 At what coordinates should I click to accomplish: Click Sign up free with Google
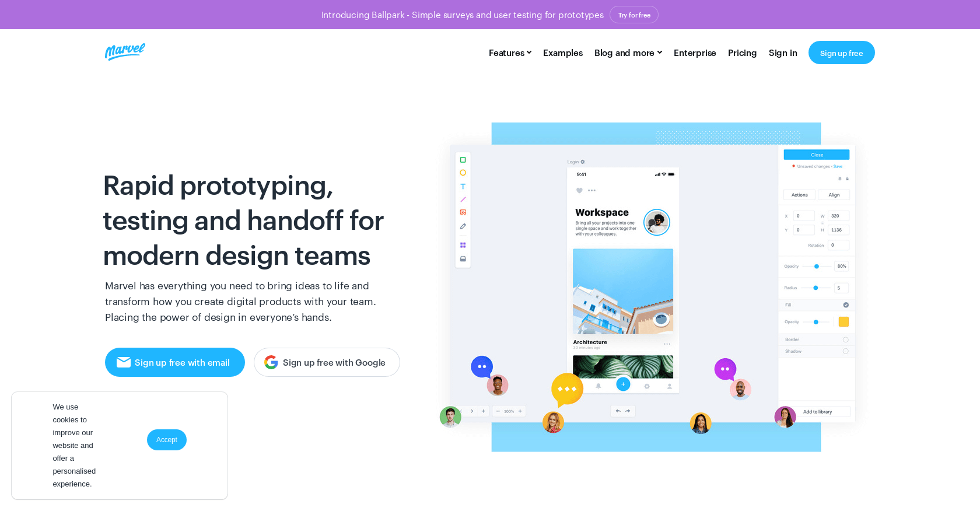(x=327, y=362)
